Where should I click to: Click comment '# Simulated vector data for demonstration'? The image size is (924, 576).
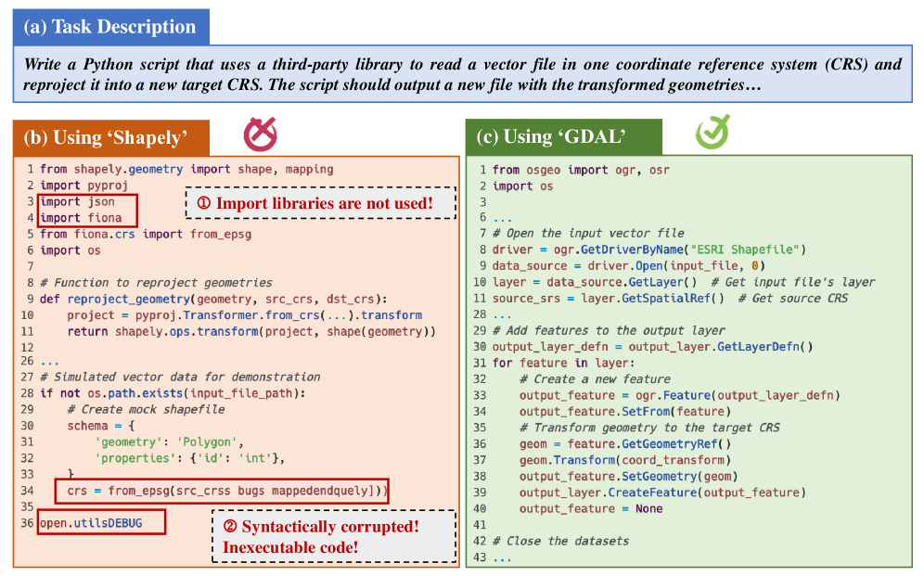[180, 377]
